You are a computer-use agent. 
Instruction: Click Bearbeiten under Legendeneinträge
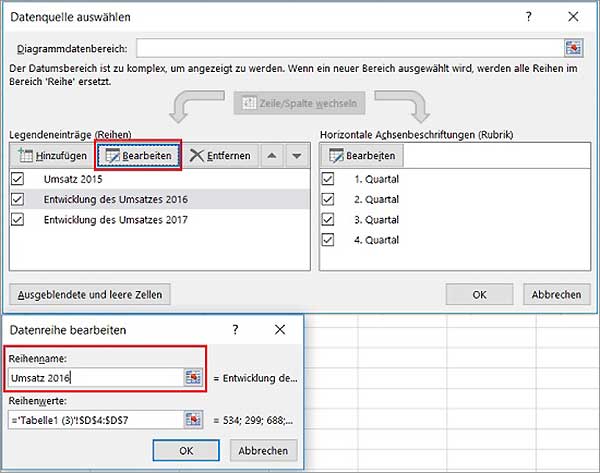click(x=138, y=156)
